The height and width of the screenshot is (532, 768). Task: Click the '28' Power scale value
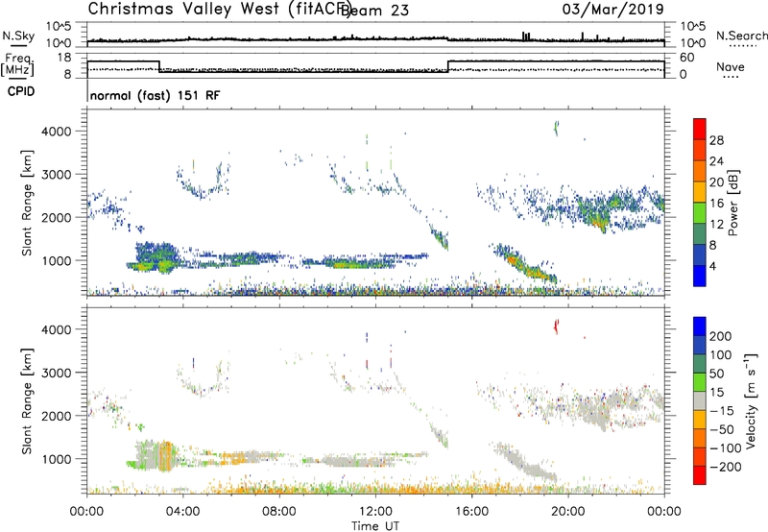coord(716,140)
